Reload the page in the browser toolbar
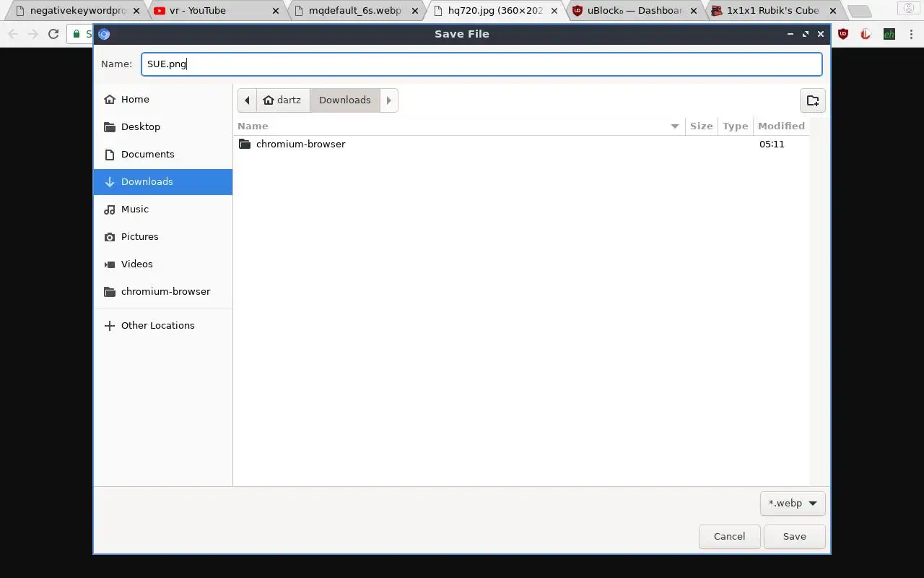This screenshot has width=924, height=578. (x=53, y=34)
